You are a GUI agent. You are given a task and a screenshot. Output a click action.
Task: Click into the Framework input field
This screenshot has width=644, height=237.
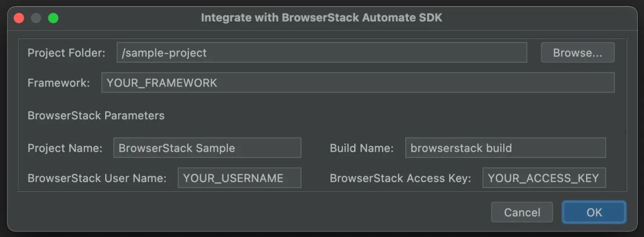pyautogui.click(x=357, y=83)
